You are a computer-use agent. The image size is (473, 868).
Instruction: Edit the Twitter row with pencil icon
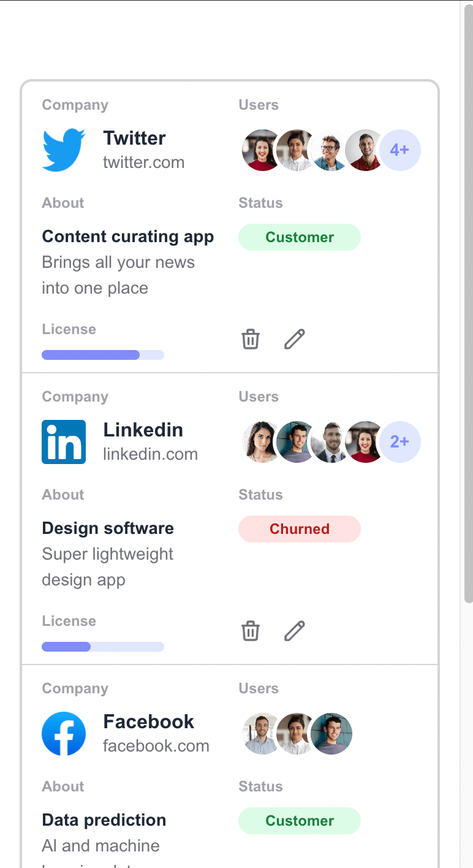point(295,339)
